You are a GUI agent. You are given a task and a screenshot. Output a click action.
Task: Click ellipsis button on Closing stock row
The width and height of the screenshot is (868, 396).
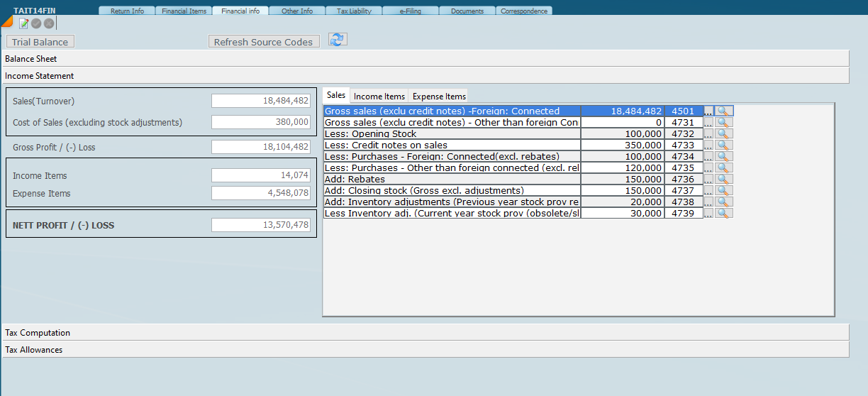[708, 191]
